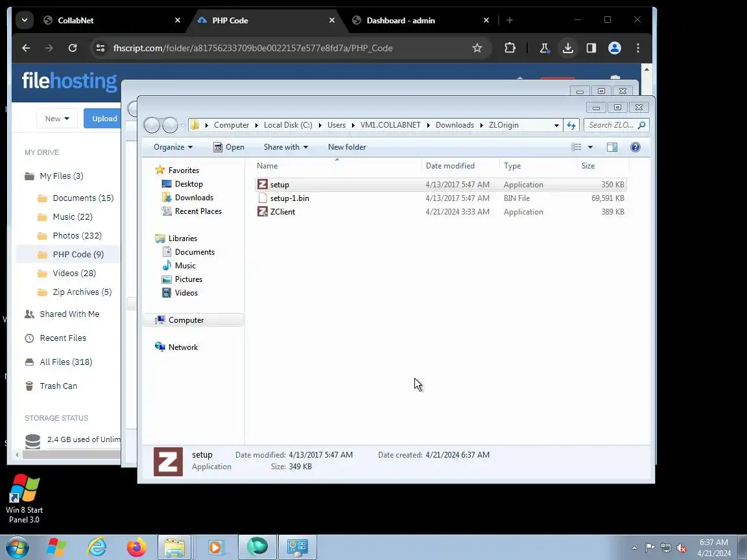This screenshot has height=560, width=747.
Task: Close the CollabNet tab
Action: [177, 20]
